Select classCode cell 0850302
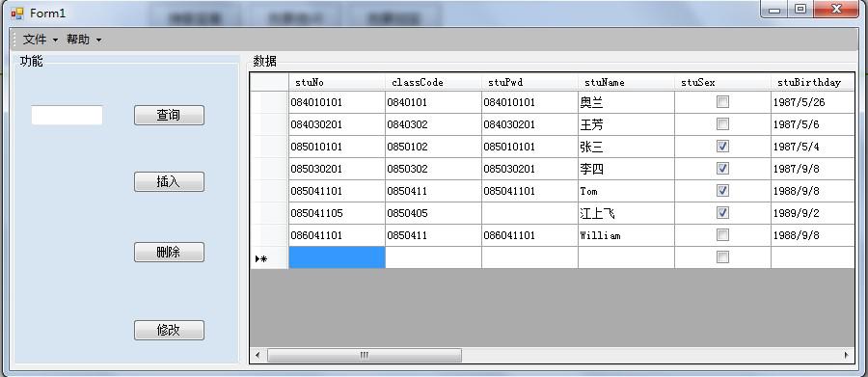 [x=433, y=169]
